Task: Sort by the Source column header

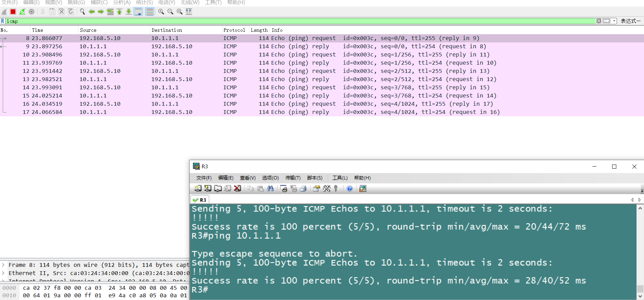Action: (x=114, y=30)
